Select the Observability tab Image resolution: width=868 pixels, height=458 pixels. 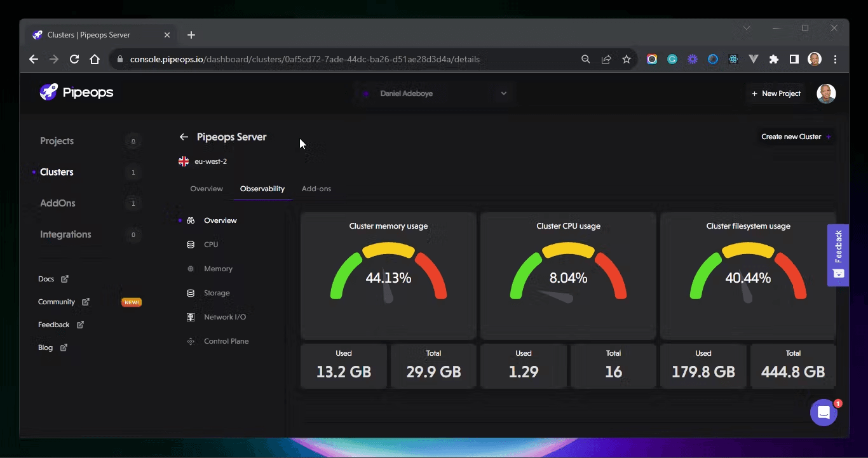[x=262, y=189]
